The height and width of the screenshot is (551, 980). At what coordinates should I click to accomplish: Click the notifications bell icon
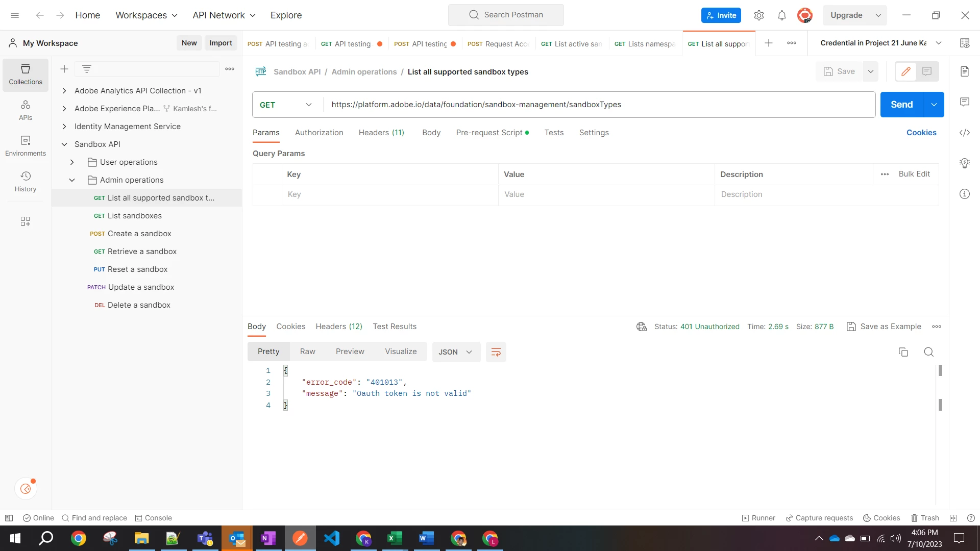pos(781,15)
